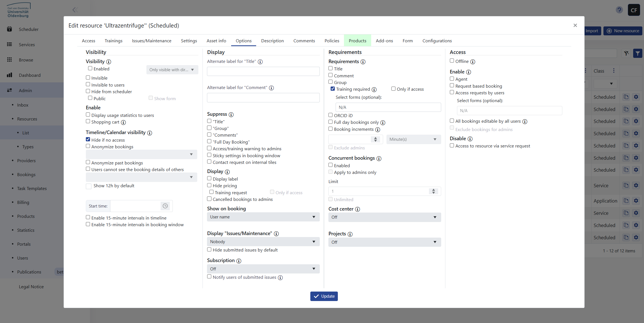Click the Dashboard bar chart icon
Image resolution: width=644 pixels, height=323 pixels.
[x=9, y=75]
